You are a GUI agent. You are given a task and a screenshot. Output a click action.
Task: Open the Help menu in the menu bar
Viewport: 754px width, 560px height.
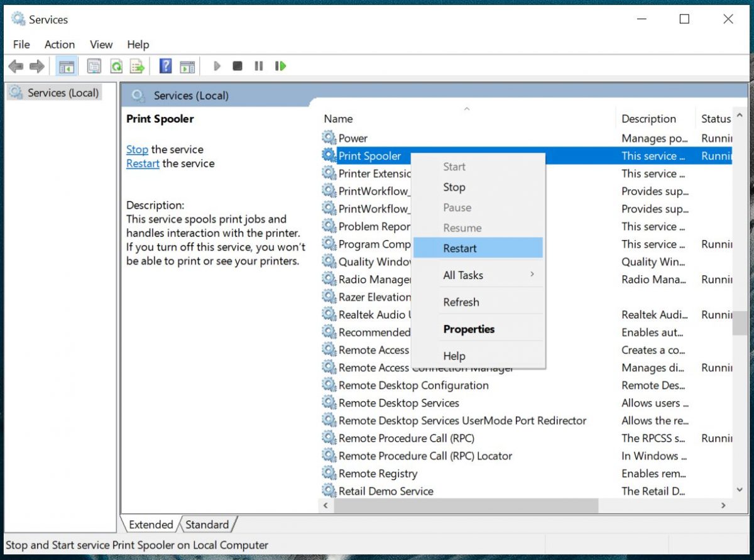point(138,45)
